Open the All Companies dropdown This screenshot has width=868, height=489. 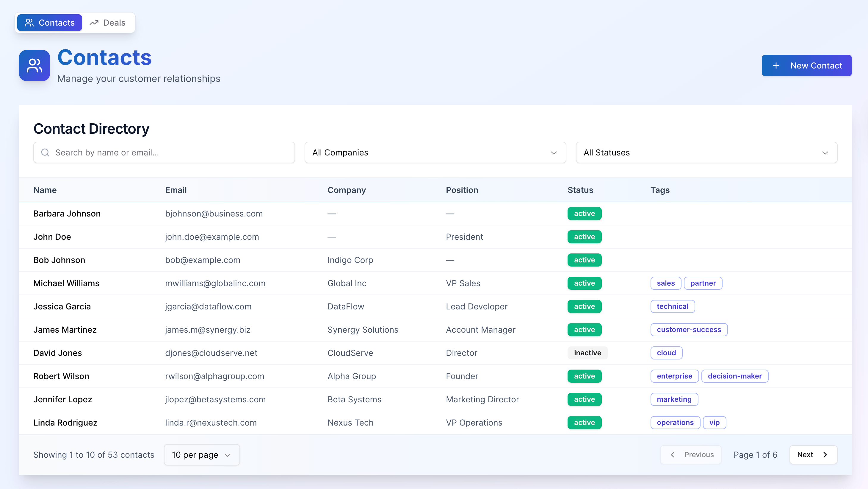pyautogui.click(x=435, y=152)
